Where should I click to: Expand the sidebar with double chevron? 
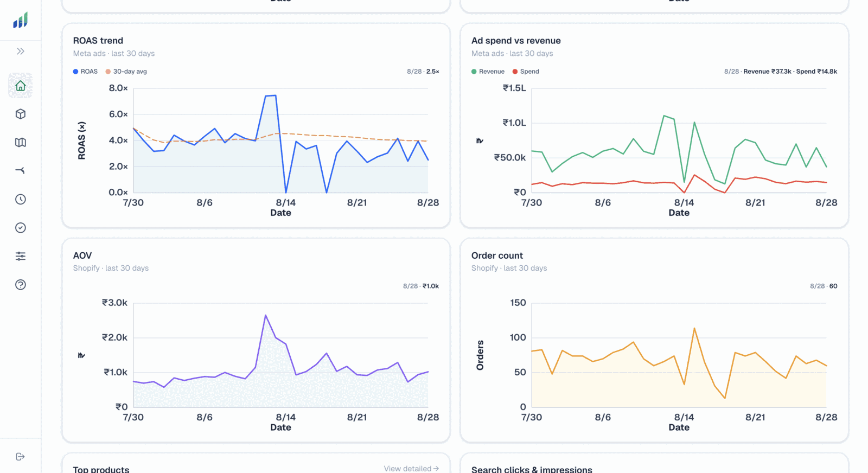pos(21,51)
